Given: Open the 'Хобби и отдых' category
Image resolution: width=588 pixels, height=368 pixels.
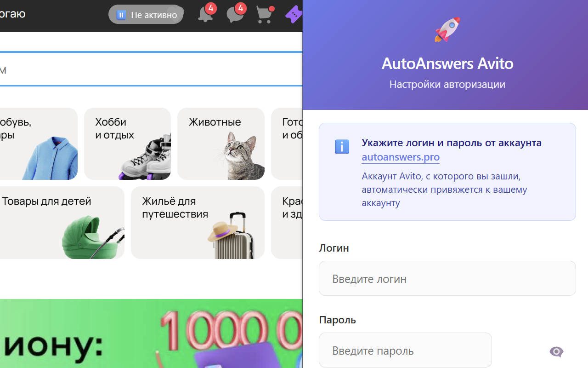Looking at the screenshot, I should click(127, 144).
